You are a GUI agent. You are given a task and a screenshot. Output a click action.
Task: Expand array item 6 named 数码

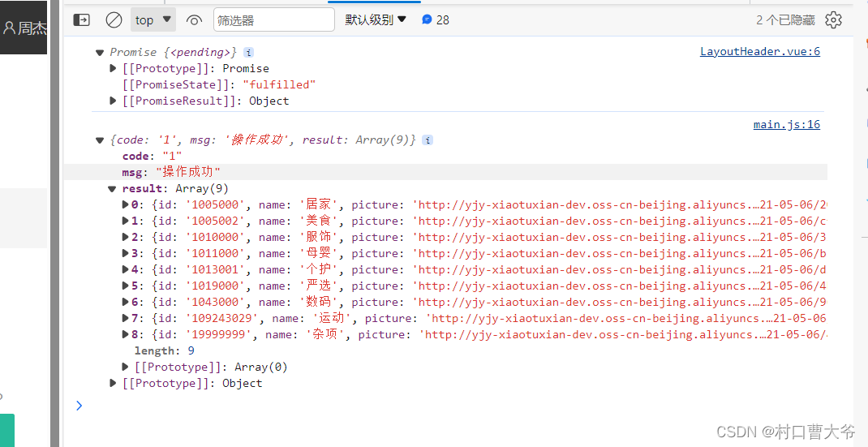(127, 303)
